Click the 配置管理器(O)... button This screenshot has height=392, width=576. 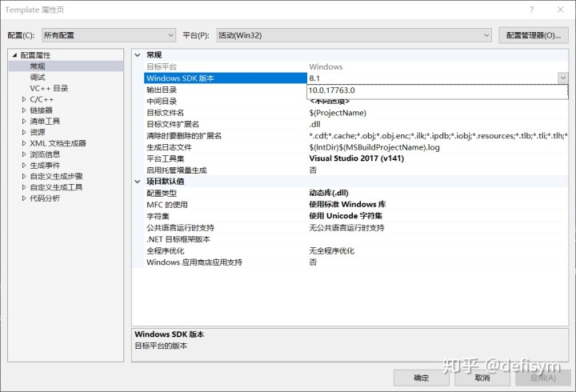coord(534,35)
